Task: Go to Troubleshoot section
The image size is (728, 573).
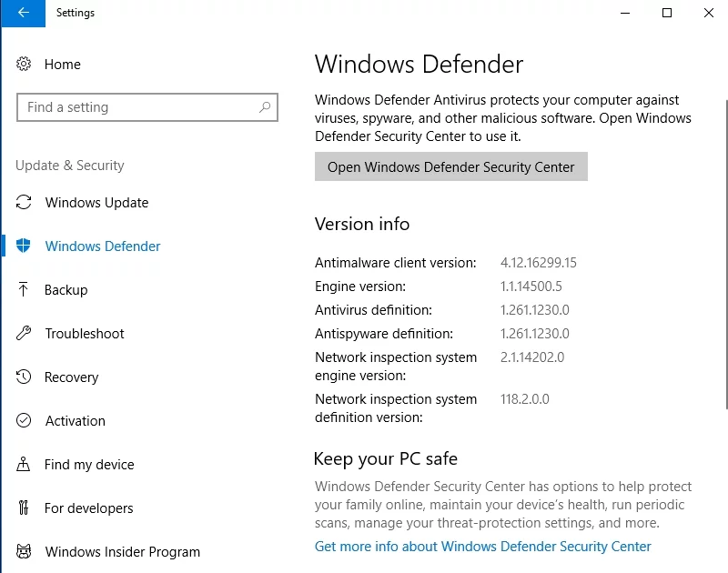Action: tap(85, 334)
